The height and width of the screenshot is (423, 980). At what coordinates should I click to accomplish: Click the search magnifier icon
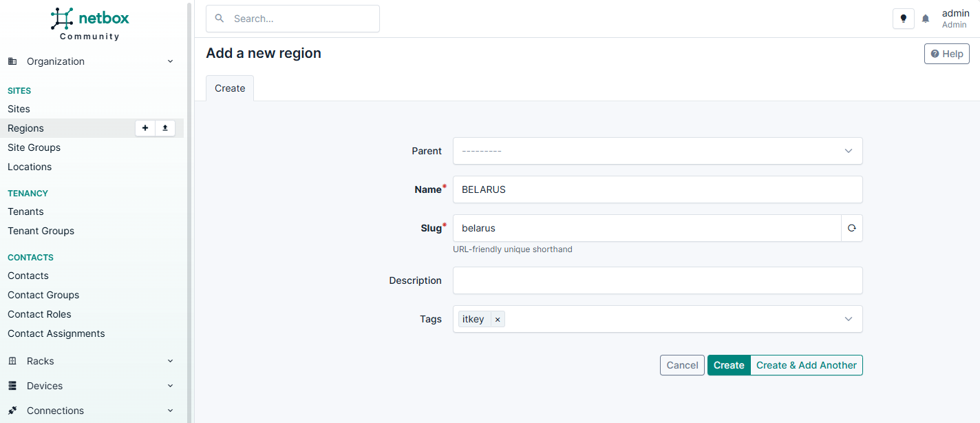click(x=220, y=19)
